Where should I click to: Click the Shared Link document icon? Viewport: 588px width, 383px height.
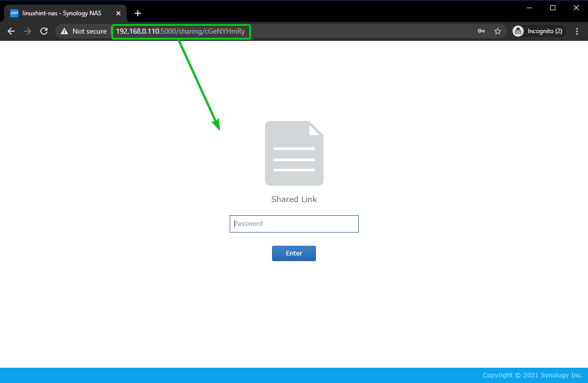click(x=294, y=153)
